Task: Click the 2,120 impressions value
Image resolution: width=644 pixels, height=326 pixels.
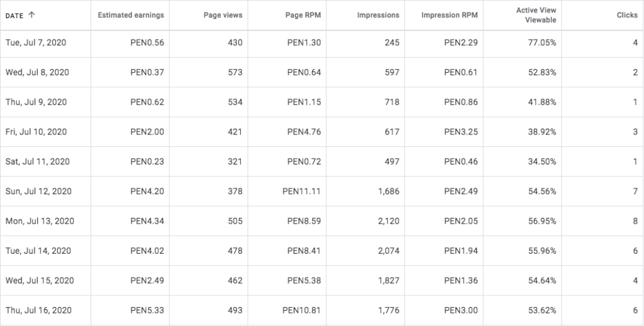Action: point(389,221)
